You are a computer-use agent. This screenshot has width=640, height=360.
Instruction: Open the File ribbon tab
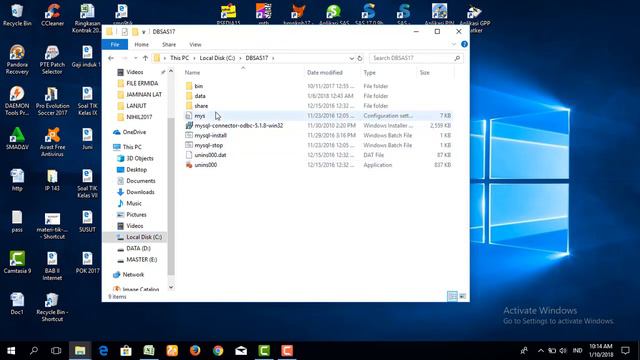tap(115, 44)
